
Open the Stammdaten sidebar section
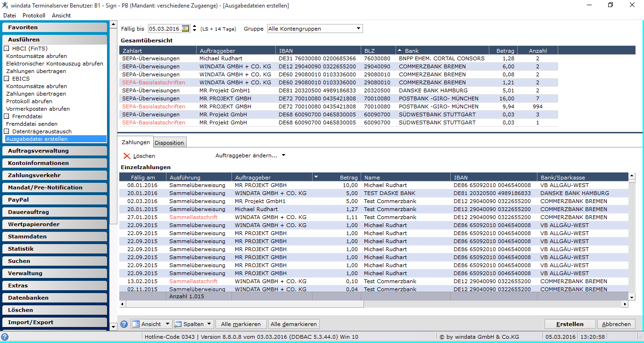[55, 237]
